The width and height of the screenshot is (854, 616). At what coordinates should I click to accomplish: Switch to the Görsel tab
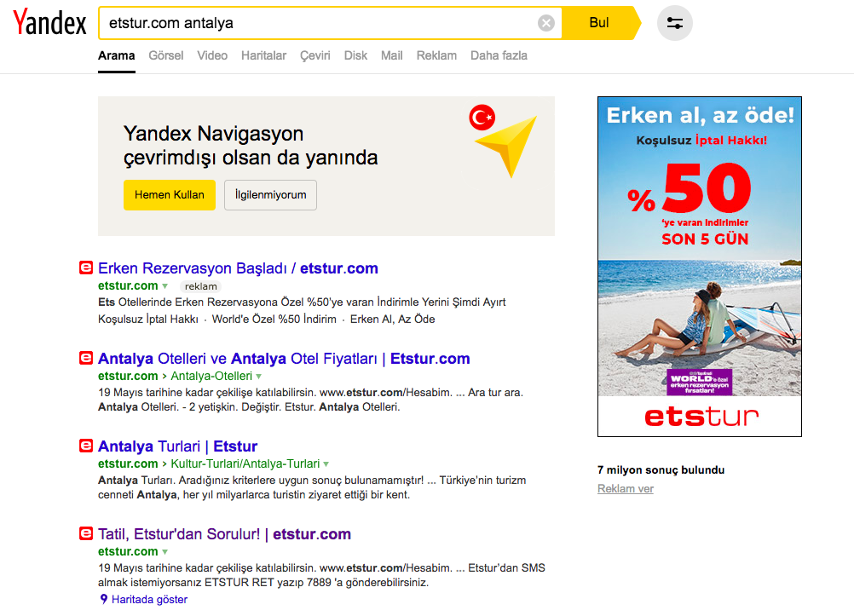pyautogui.click(x=166, y=55)
